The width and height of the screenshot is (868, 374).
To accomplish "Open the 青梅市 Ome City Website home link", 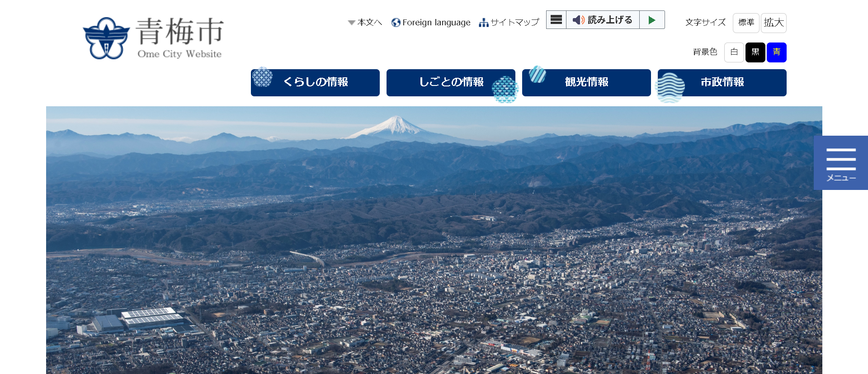I will tap(153, 38).
